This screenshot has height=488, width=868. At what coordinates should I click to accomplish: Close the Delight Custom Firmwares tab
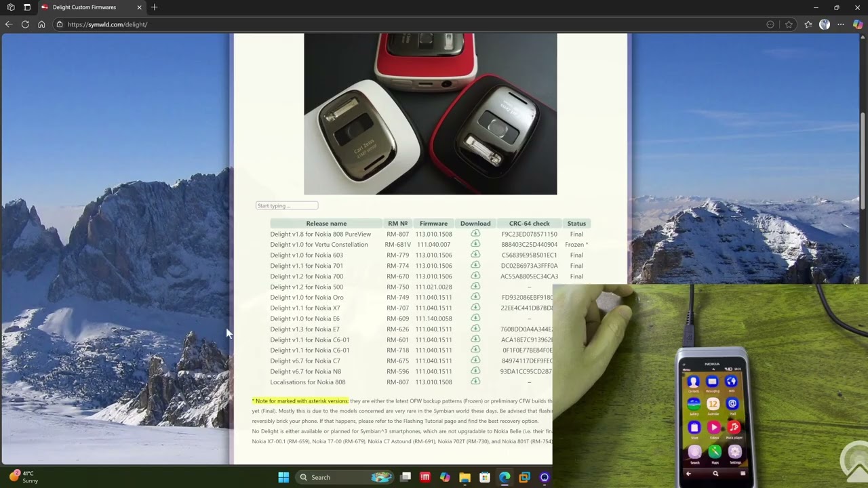139,7
